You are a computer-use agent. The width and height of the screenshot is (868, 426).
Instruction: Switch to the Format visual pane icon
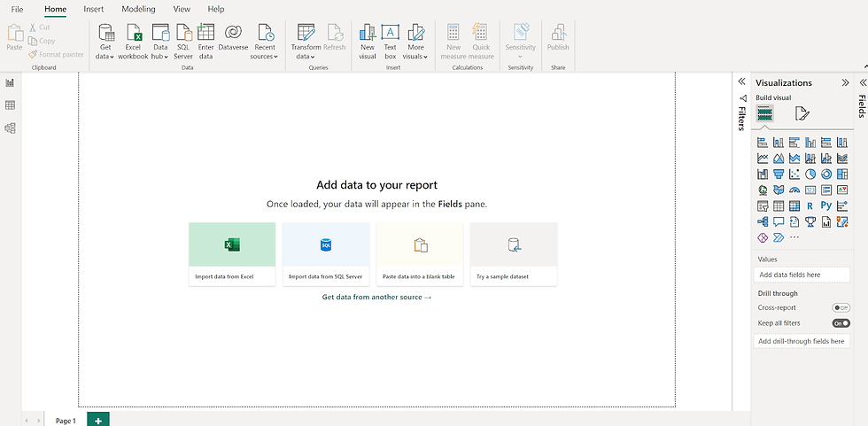pos(802,113)
